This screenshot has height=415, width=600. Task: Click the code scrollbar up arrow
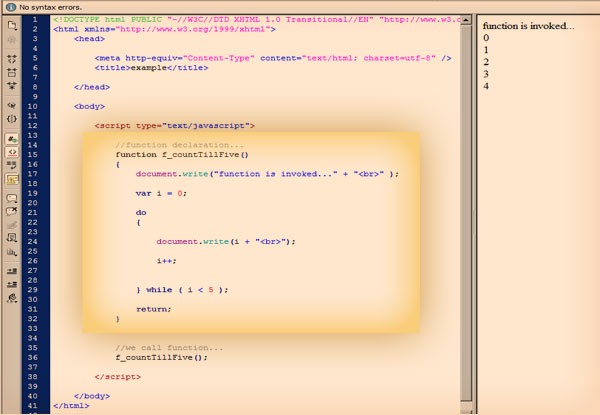point(466,20)
